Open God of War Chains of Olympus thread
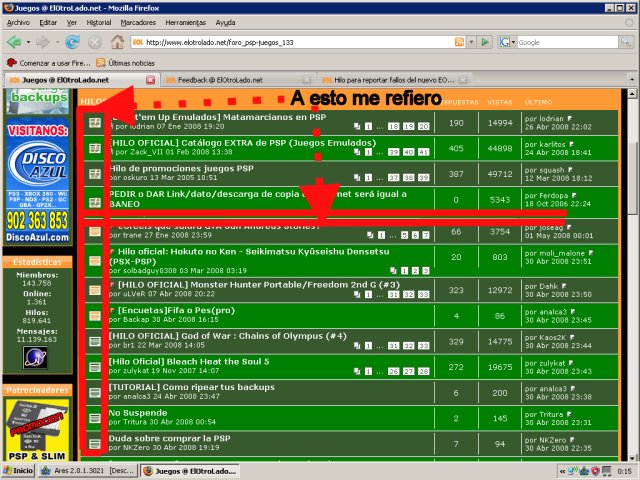This screenshot has width=640, height=480. (228, 336)
